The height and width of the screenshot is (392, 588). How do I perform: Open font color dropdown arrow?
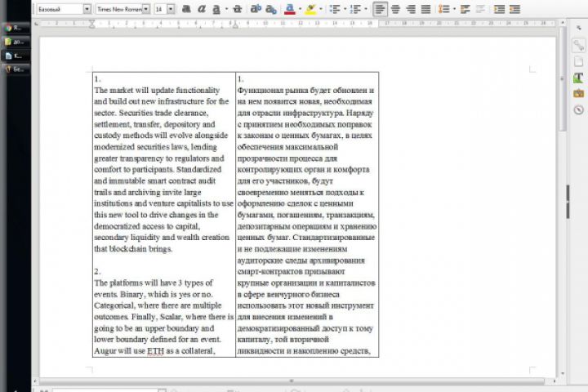300,9
